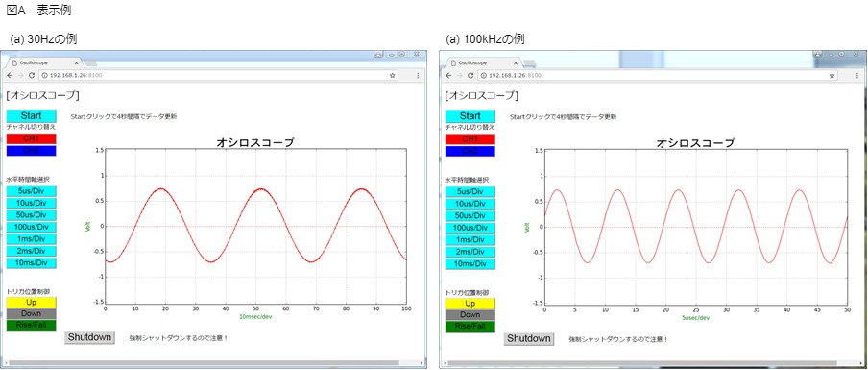Click Start button in left 30Hz window
Screen dimensions: 868x370
31,115
